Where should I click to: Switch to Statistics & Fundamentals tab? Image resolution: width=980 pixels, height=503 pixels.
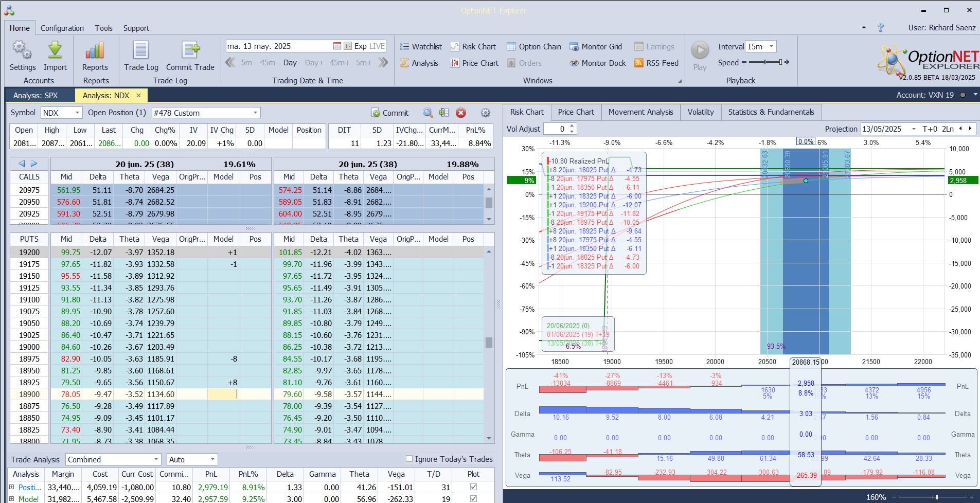(771, 112)
